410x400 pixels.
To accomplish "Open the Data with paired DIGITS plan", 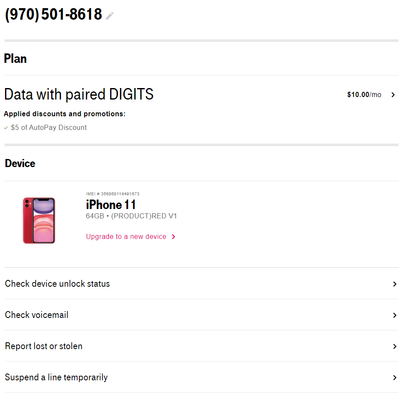I will [79, 94].
